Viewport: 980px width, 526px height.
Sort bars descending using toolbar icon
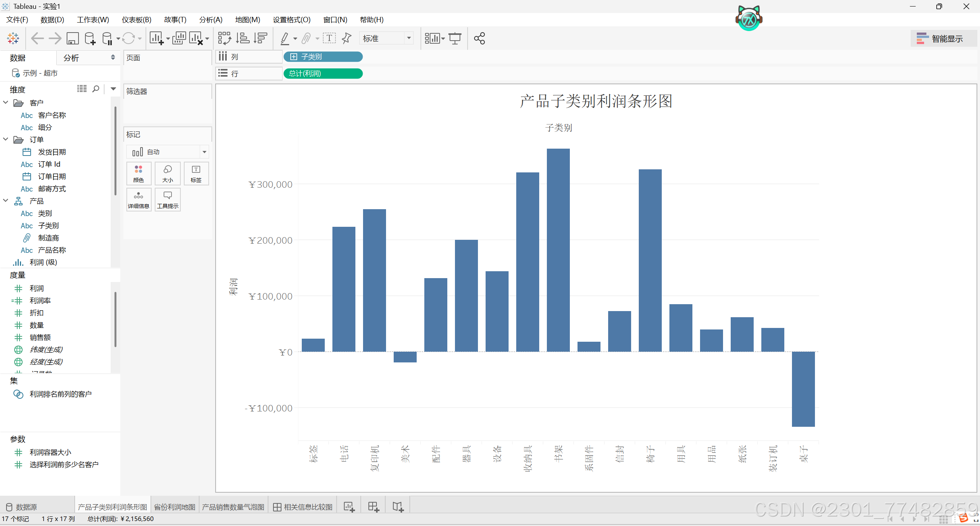[x=260, y=38]
